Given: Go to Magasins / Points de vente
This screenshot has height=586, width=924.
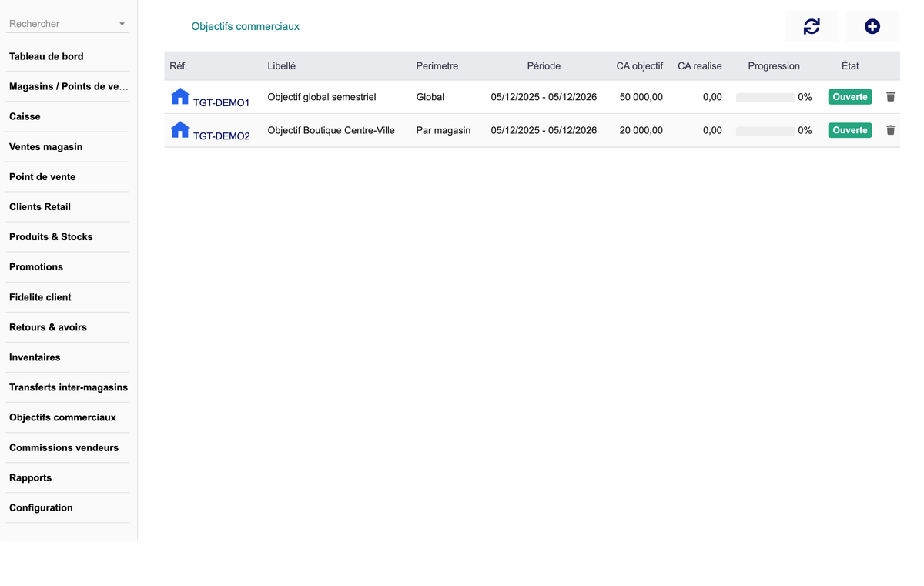Looking at the screenshot, I should [69, 86].
